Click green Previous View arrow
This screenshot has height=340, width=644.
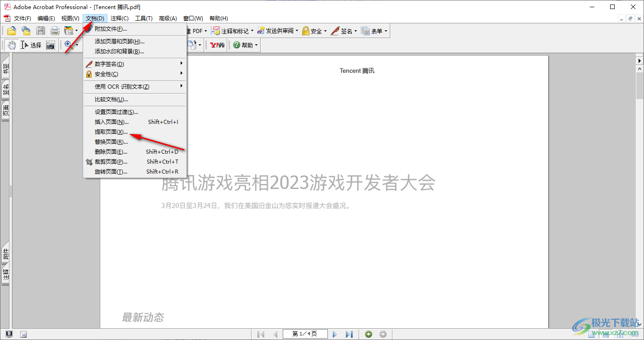pos(369,334)
